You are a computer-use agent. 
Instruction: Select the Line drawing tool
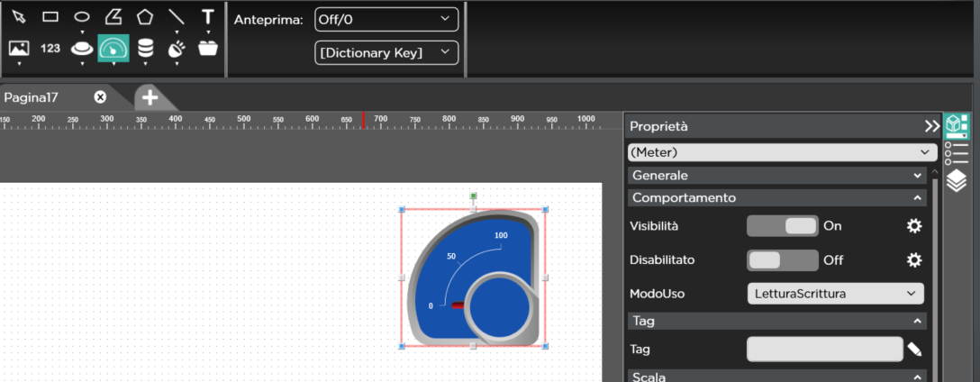[177, 16]
